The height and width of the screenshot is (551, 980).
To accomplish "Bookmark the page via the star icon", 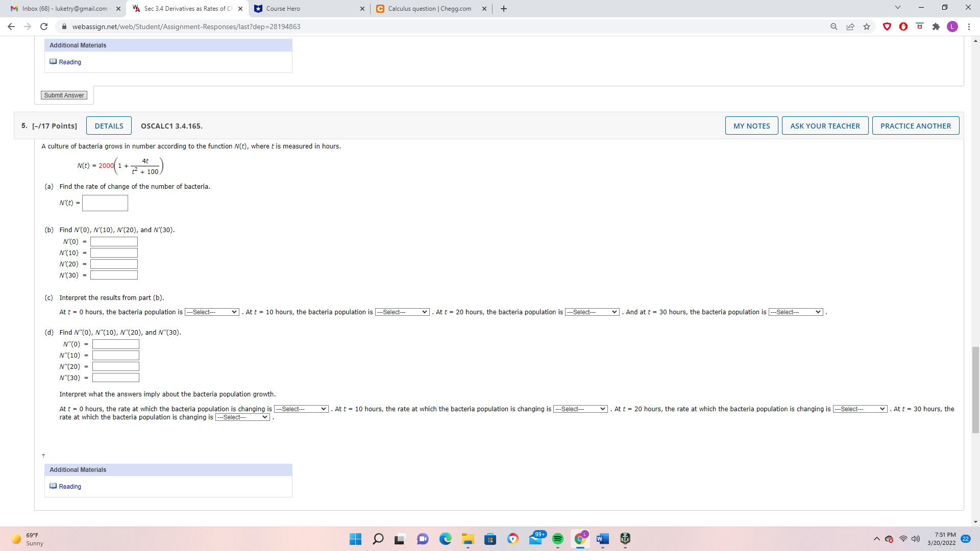I will pos(867,27).
